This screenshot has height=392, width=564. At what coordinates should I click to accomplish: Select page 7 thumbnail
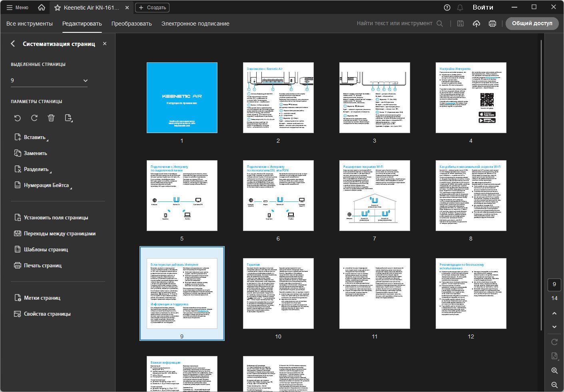click(x=375, y=196)
